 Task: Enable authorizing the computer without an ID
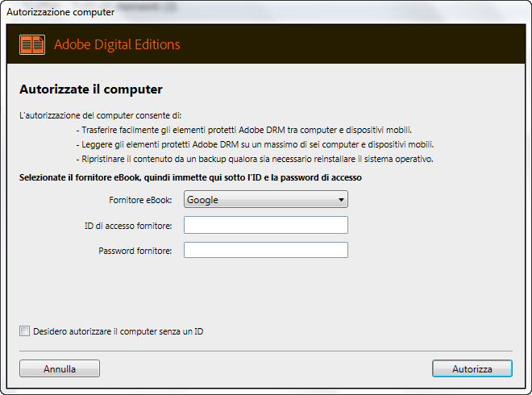pyautogui.click(x=24, y=331)
